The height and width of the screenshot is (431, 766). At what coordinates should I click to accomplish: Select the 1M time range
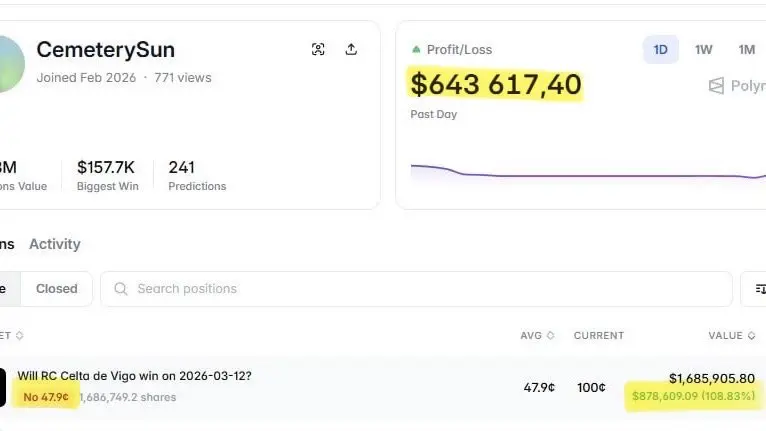click(x=746, y=50)
